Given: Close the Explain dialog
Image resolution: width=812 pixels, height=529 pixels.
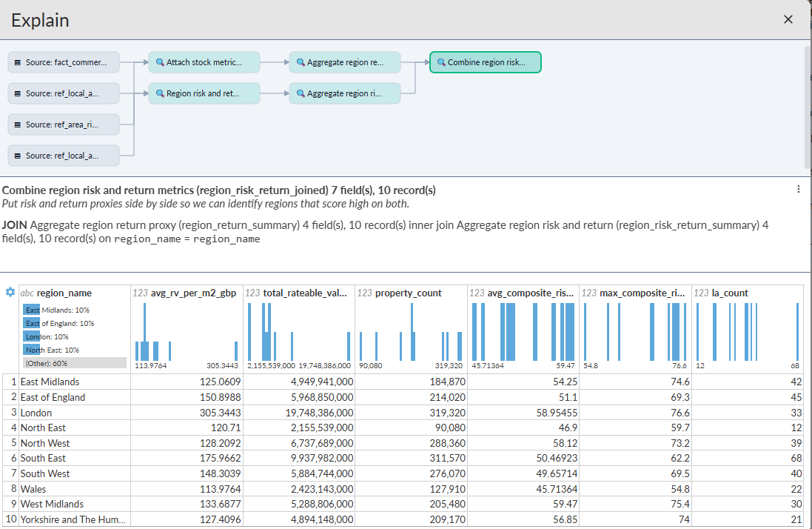Looking at the screenshot, I should point(788,20).
